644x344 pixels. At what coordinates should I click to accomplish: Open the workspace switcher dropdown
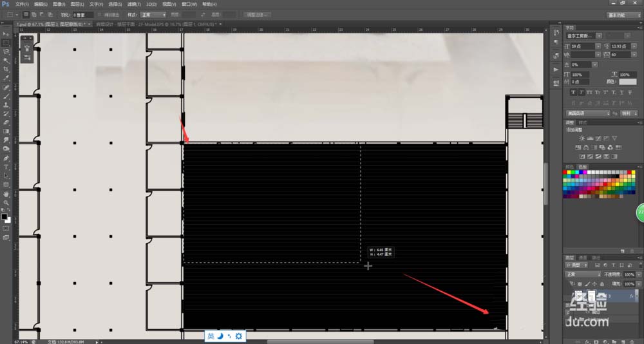(624, 15)
